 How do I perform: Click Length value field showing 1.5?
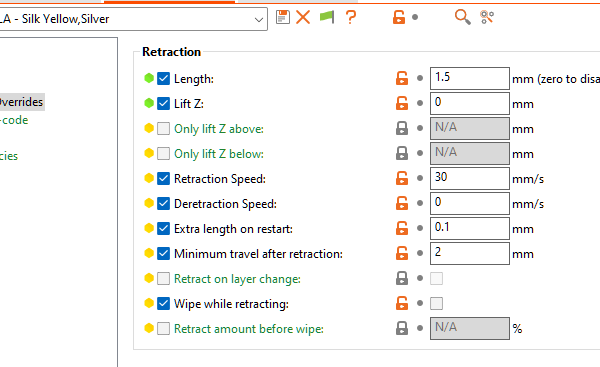(470, 78)
